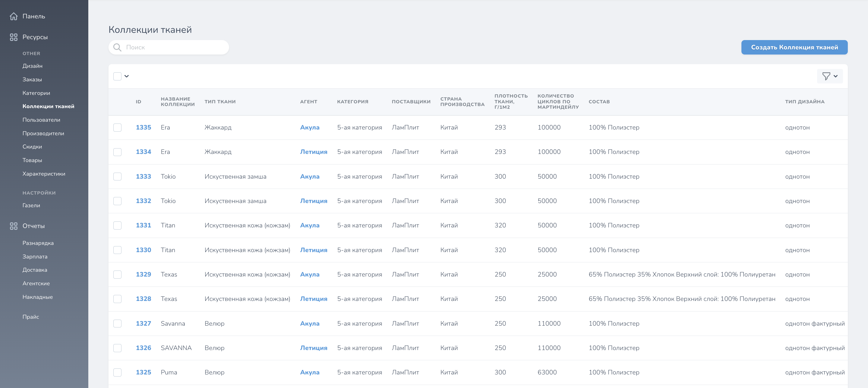Open Панель in the sidebar
868x388 pixels.
(x=34, y=16)
